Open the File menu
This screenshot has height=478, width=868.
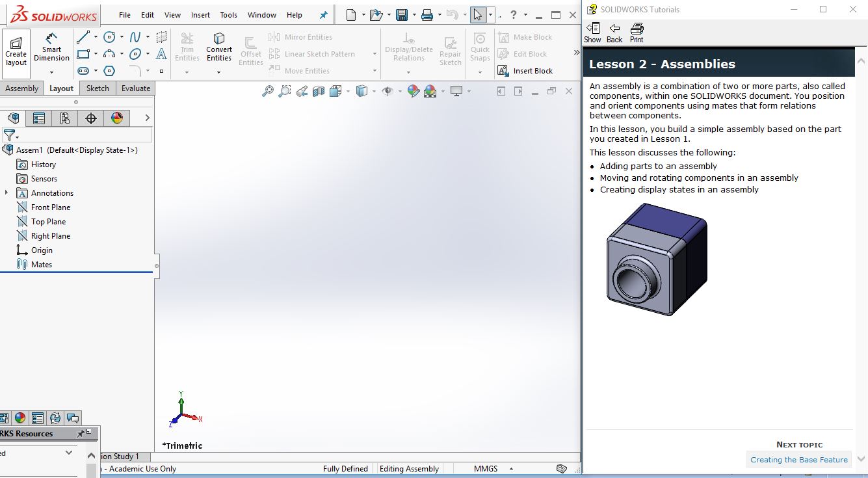tap(125, 15)
